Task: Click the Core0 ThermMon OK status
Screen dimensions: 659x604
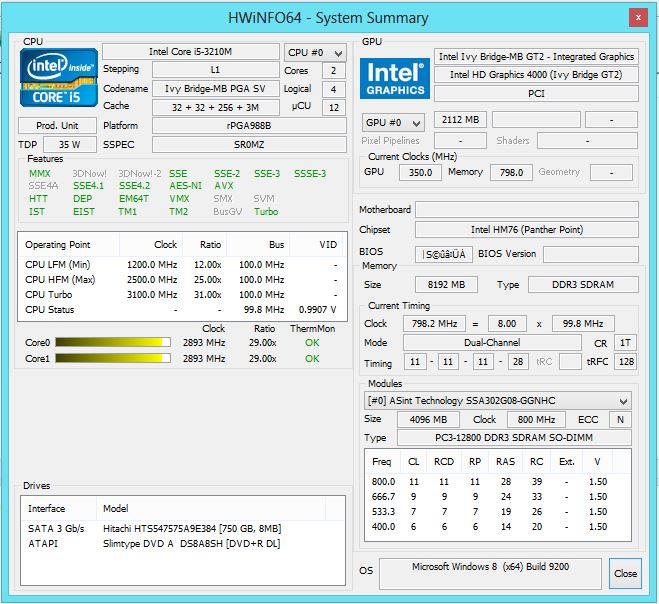Action: point(312,343)
